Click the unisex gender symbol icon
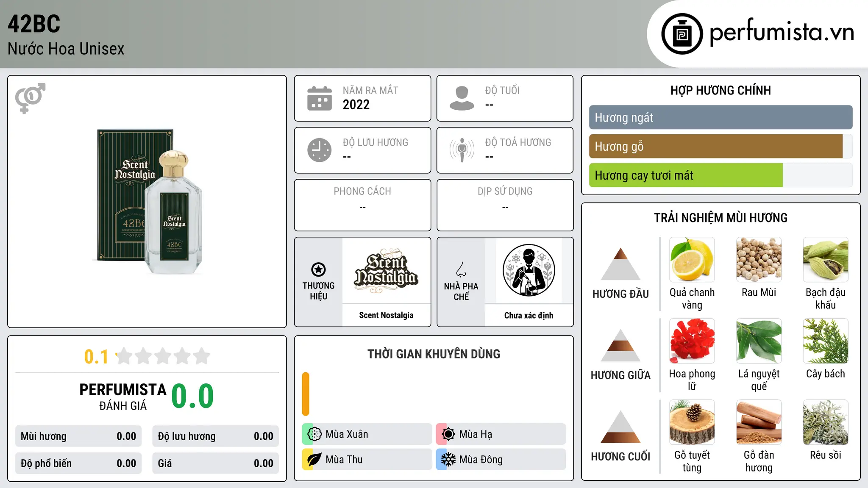 coord(30,98)
